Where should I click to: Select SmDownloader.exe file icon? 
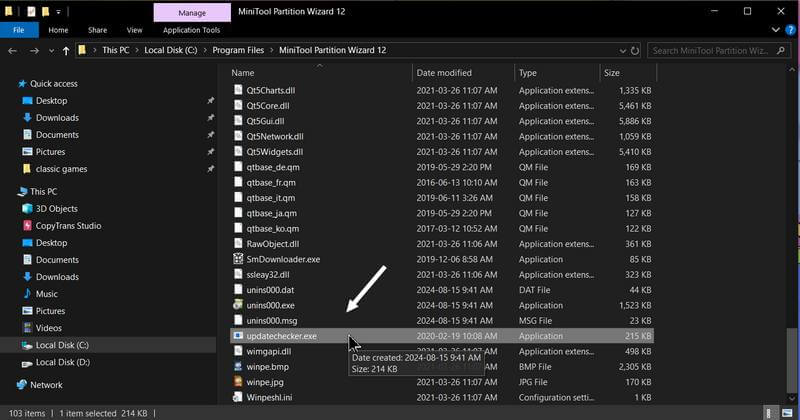tap(238, 259)
